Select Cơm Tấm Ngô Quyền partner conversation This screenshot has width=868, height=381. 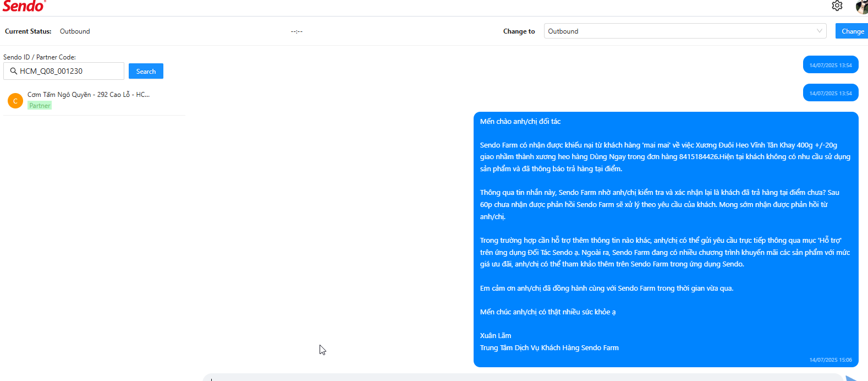point(94,100)
